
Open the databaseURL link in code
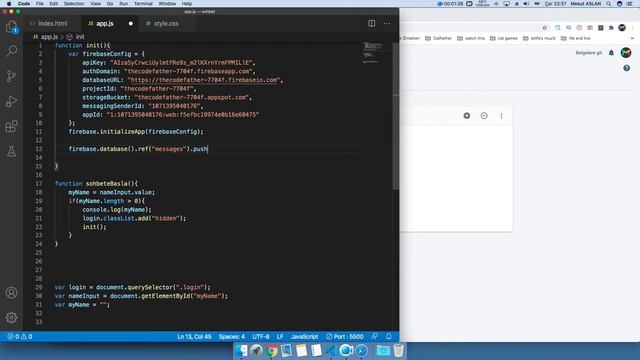coord(204,80)
